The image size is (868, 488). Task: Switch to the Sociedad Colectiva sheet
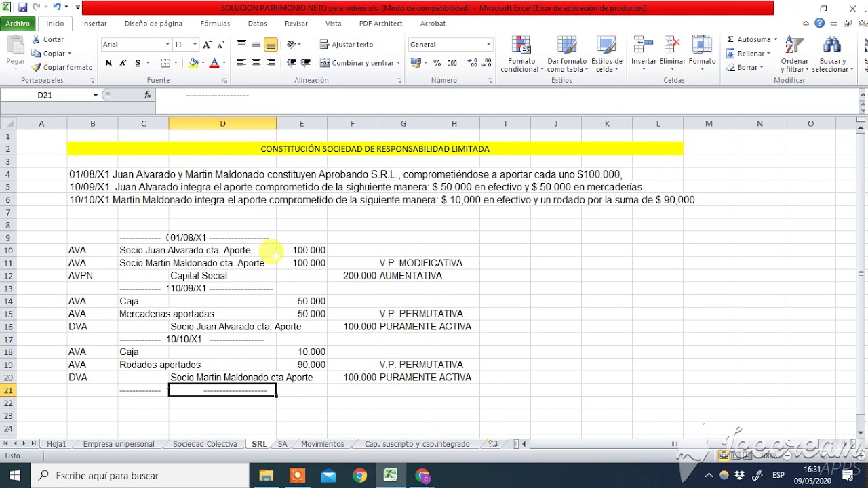coord(205,444)
